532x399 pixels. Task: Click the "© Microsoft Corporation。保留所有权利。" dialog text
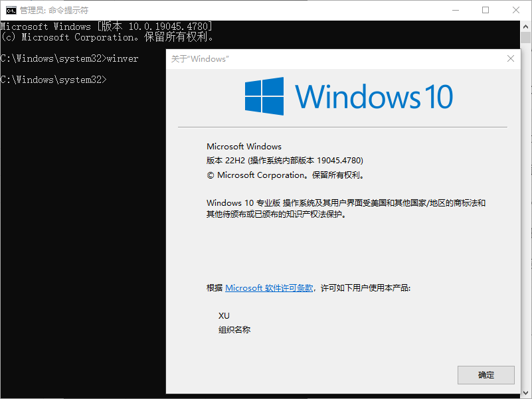click(286, 175)
